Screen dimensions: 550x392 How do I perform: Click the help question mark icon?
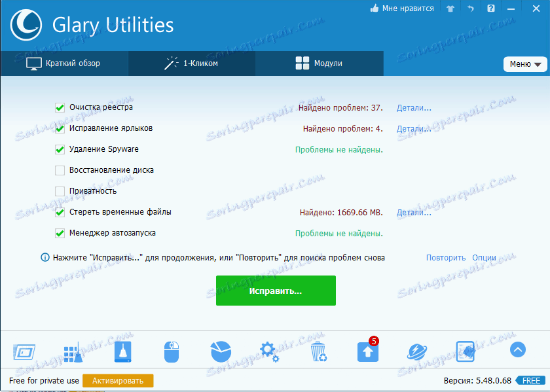(x=489, y=9)
